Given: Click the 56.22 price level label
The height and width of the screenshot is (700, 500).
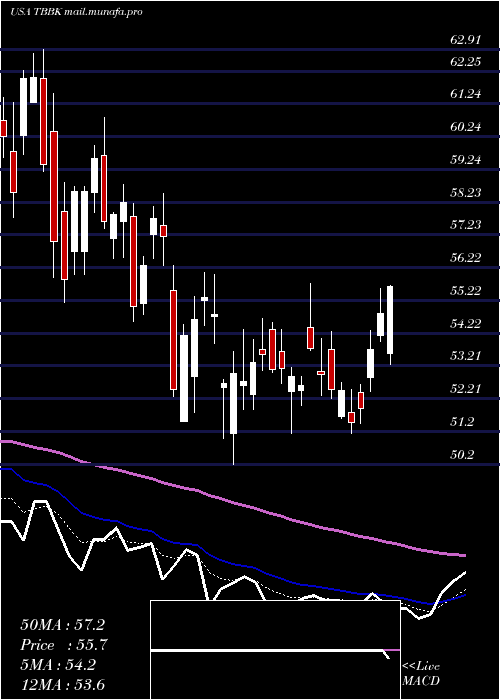Looking at the screenshot, I should 466,258.
